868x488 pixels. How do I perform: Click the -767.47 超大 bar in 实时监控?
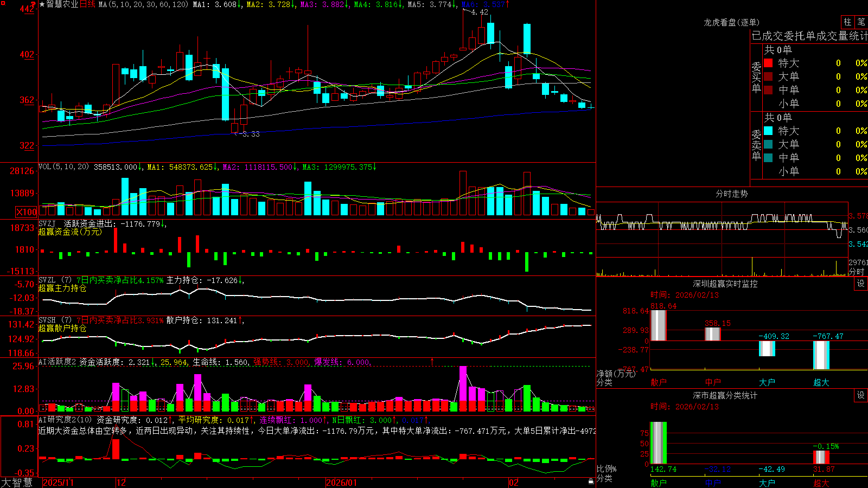[x=821, y=355]
